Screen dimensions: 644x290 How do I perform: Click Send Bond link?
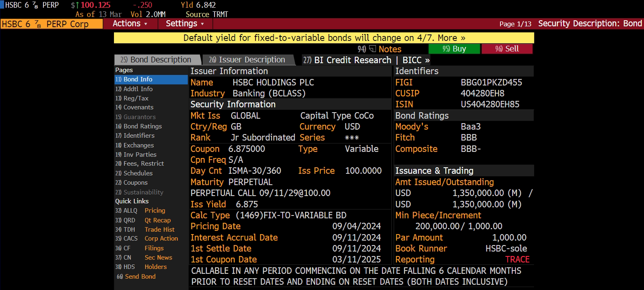[136, 277]
